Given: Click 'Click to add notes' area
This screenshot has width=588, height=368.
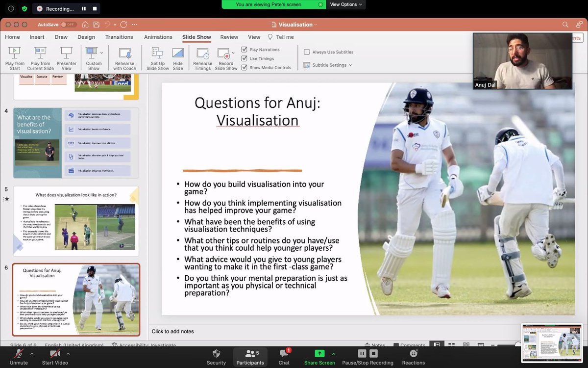Looking at the screenshot, I should (173, 331).
